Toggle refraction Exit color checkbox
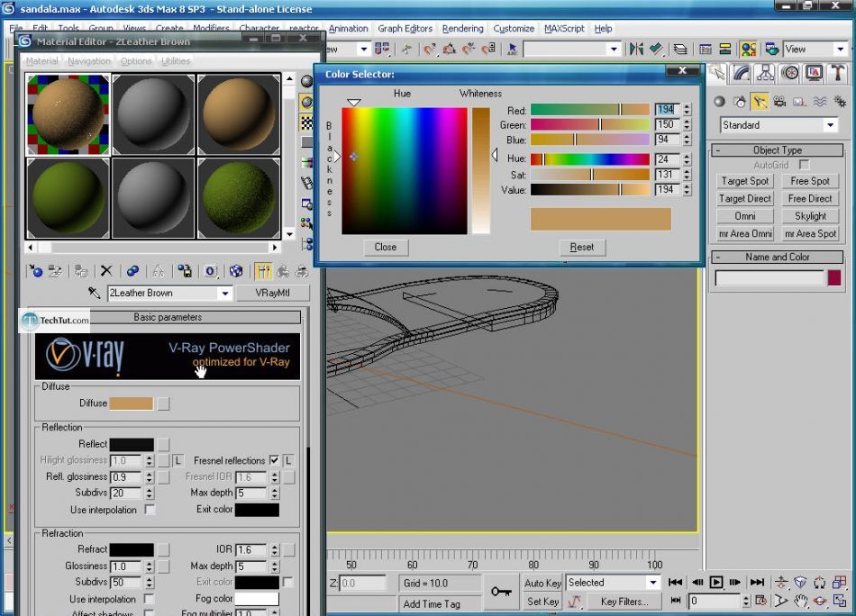This screenshot has width=856, height=616. click(x=287, y=582)
